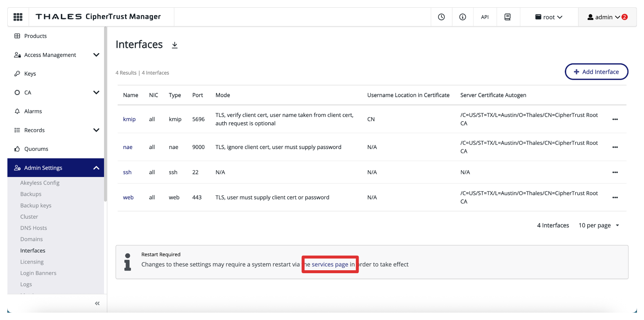Open the nae interface link
This screenshot has height=320, width=644.
pyautogui.click(x=128, y=147)
